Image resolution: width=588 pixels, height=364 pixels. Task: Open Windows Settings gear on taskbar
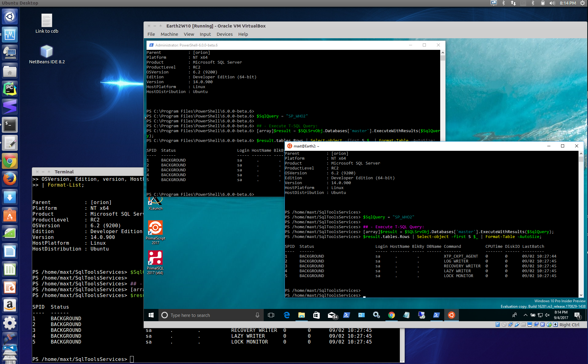376,315
